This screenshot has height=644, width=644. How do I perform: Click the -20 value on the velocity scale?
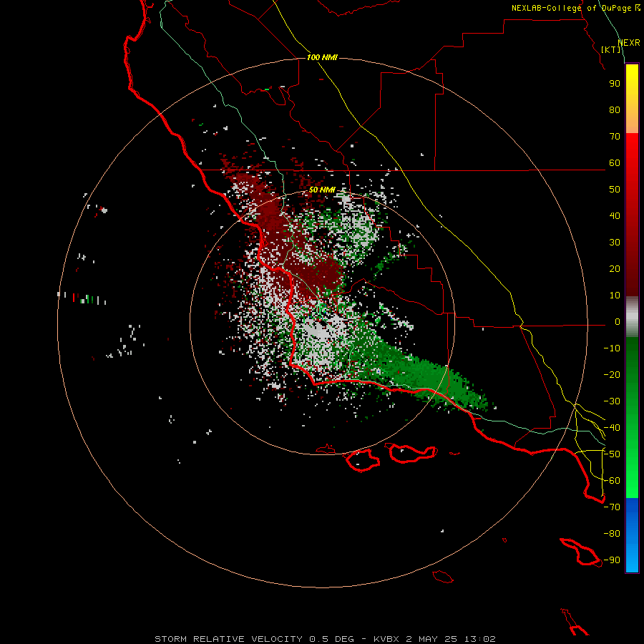point(612,374)
